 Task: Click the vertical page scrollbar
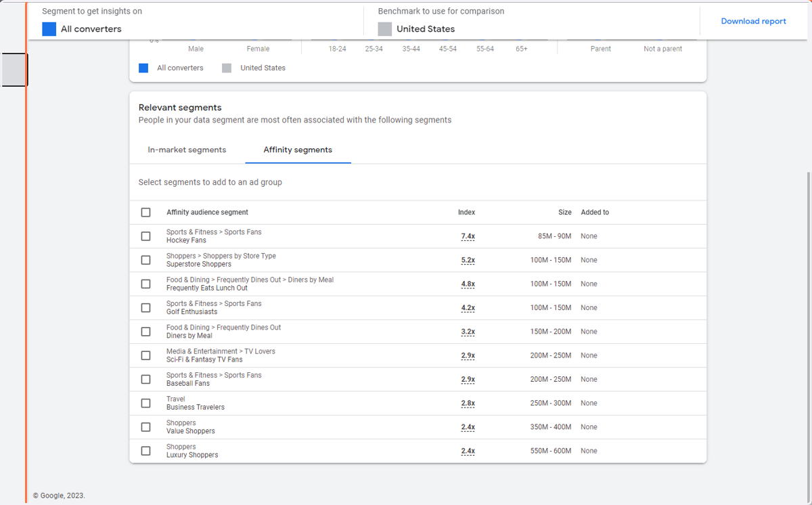click(809, 336)
